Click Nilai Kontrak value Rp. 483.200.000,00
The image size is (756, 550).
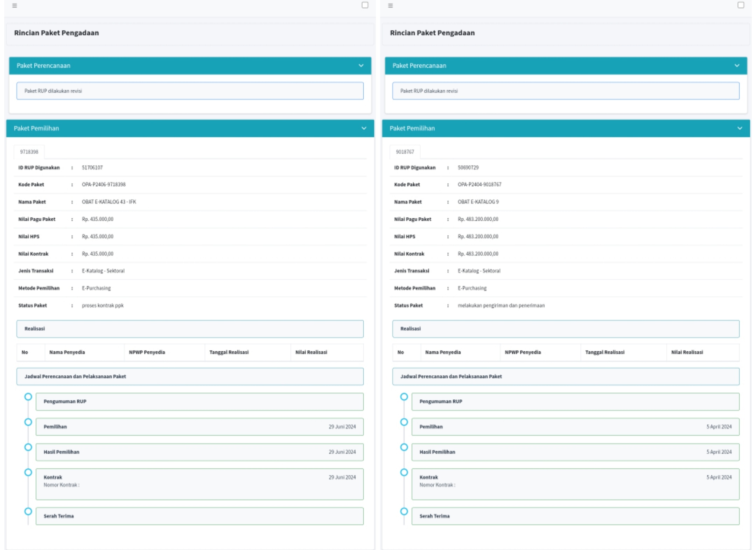click(x=478, y=254)
